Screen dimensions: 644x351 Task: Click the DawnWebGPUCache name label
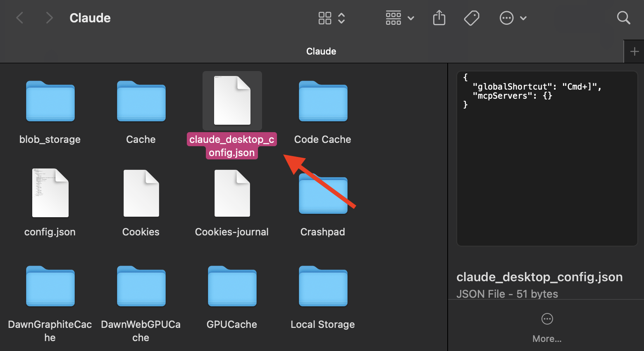point(141,331)
